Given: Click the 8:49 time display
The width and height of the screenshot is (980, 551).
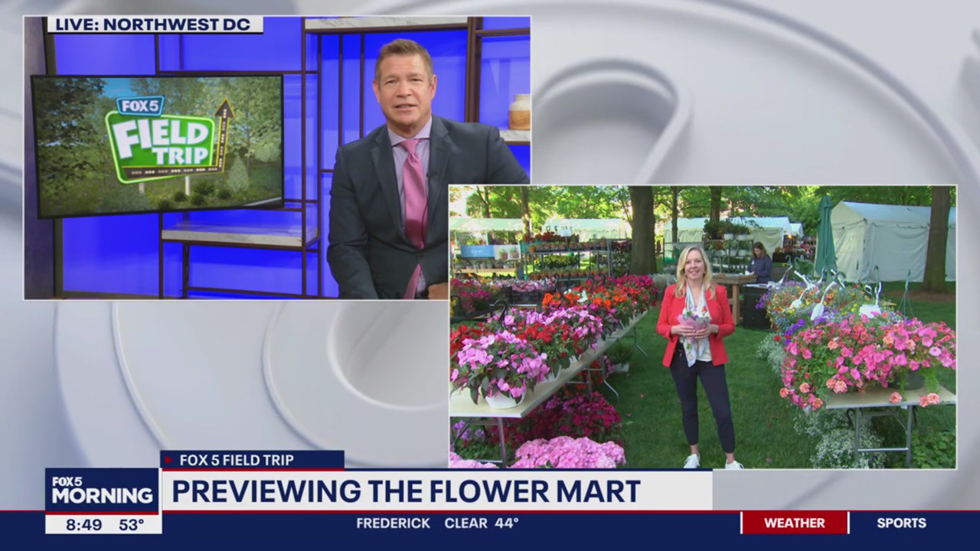Looking at the screenshot, I should click(82, 525).
